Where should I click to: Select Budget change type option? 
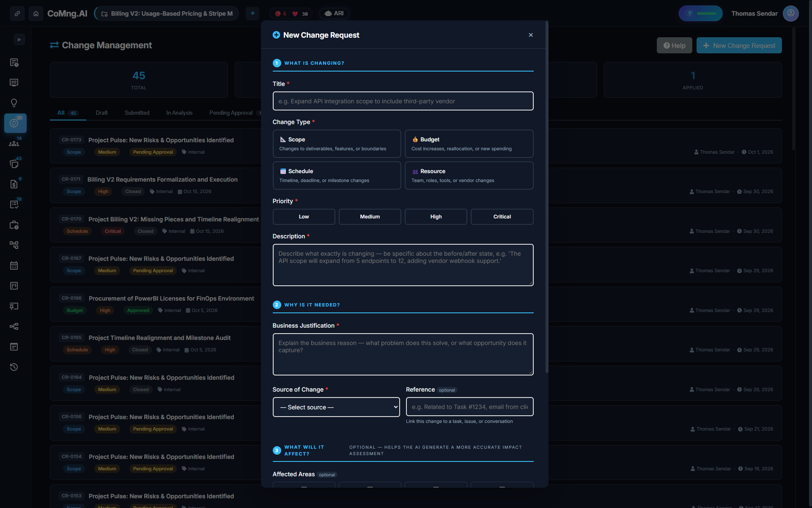tap(469, 144)
